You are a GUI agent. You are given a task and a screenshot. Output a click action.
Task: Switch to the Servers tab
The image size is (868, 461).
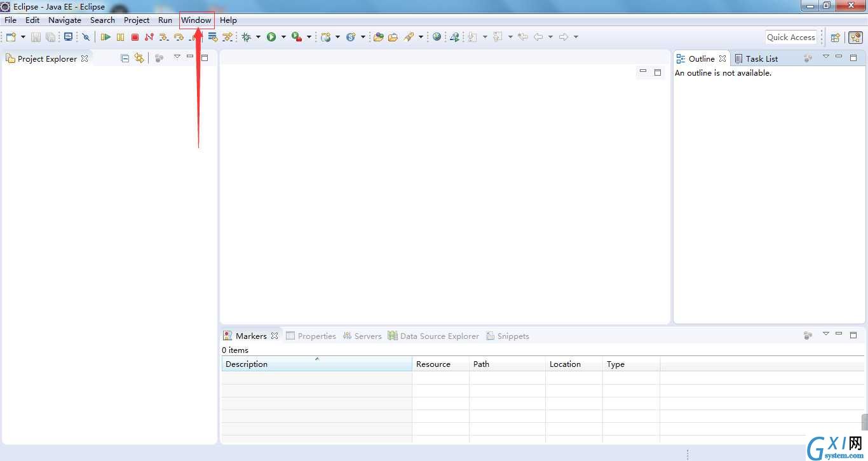[x=362, y=336]
